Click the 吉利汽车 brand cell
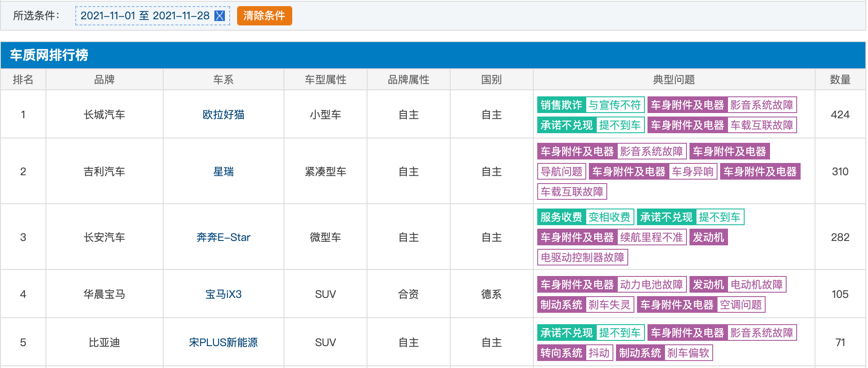Screen dimensions: 868x368 (x=105, y=172)
